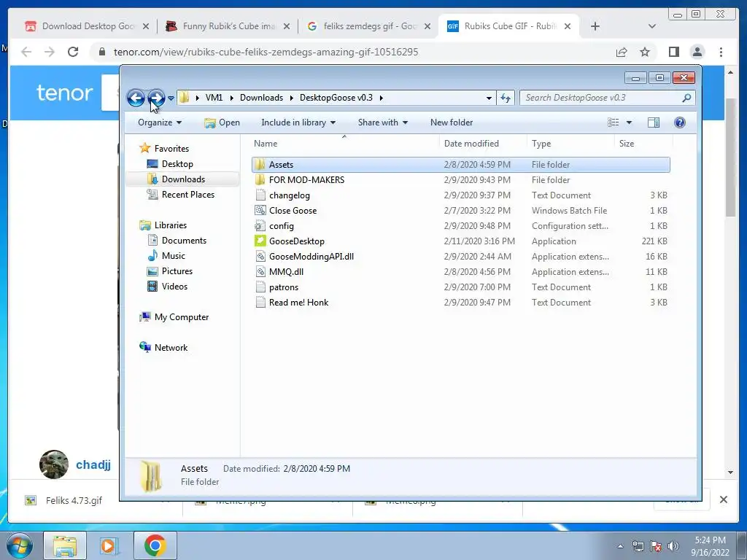Switch to Funny Rubik's Cube images tab

[x=228, y=26]
